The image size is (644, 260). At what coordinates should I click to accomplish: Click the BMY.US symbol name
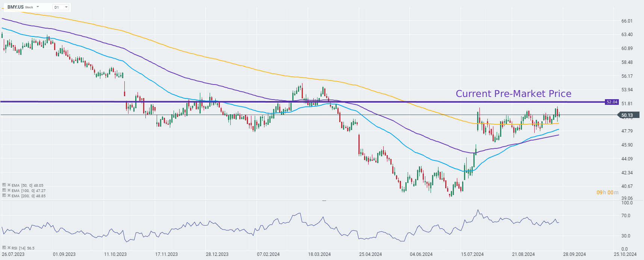(15, 7)
